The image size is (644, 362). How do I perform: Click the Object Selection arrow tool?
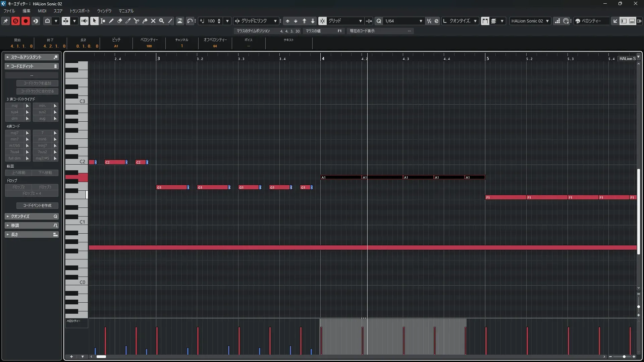[x=94, y=21]
